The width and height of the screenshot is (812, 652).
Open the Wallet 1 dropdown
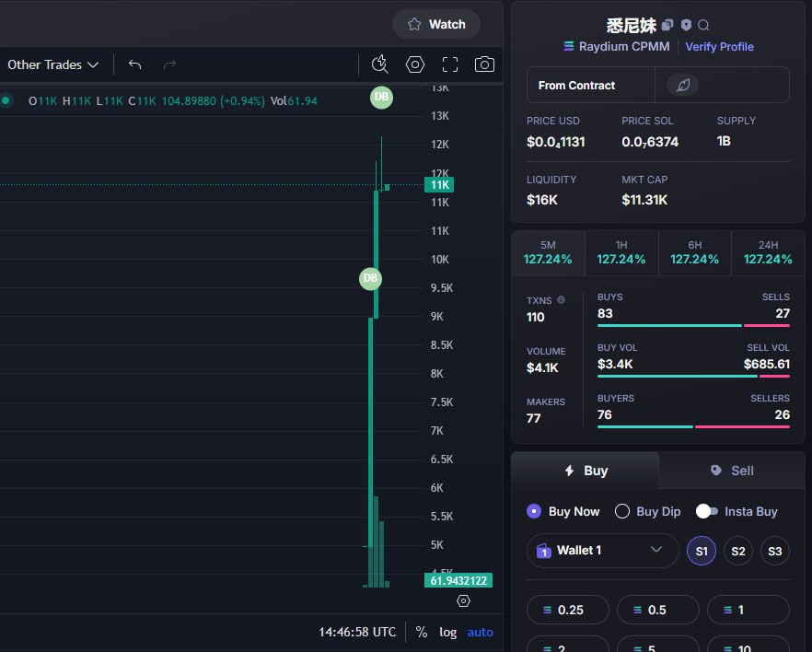click(x=603, y=550)
